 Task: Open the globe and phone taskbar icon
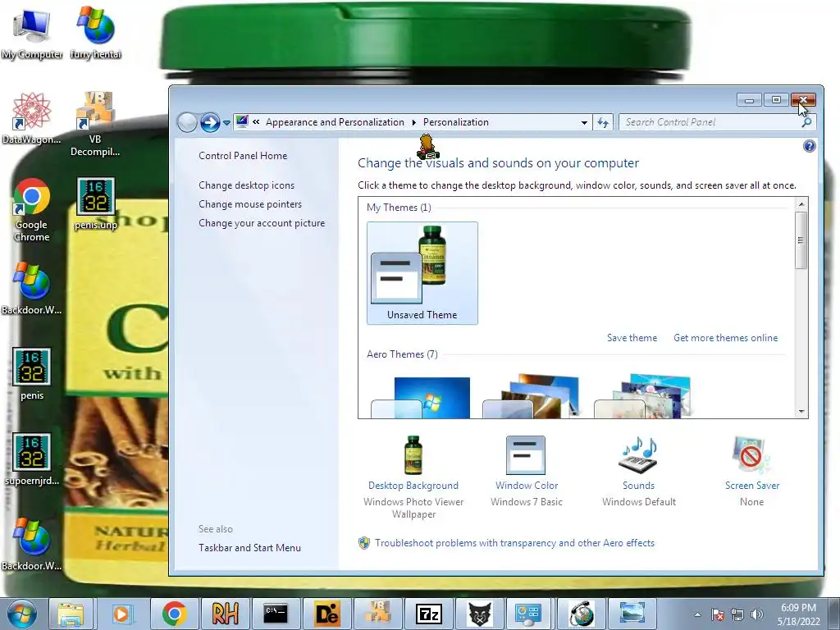click(581, 614)
